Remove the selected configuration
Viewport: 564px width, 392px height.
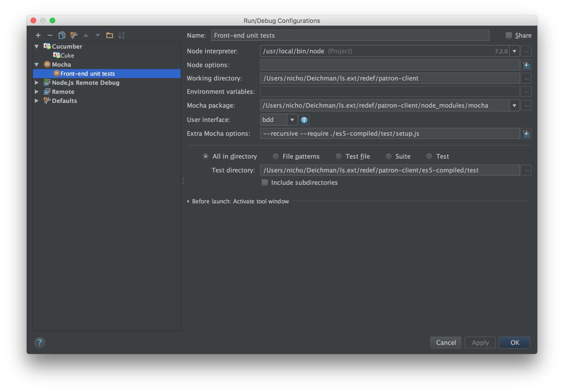50,35
